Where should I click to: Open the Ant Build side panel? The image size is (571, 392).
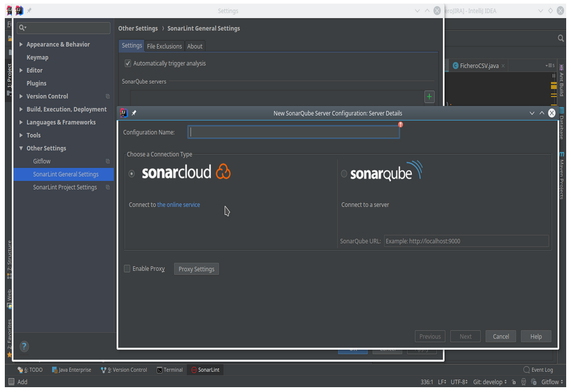pos(561,81)
